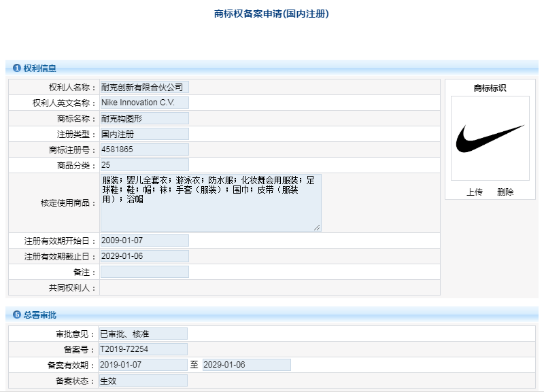Screen dimensions: 544x392
Task: Click the registration end date 2029-01-06 field
Action: click(144, 255)
